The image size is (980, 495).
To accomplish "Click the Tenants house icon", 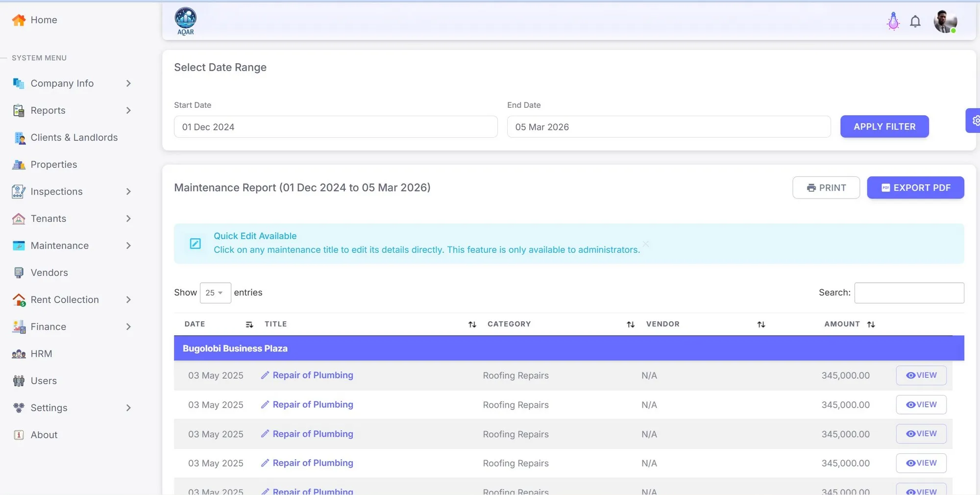I will pos(19,219).
